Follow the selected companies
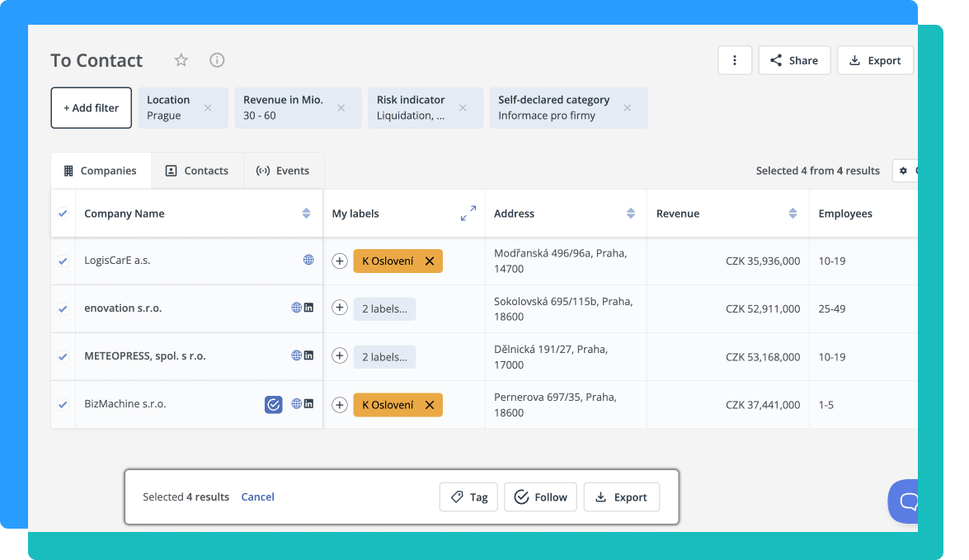The image size is (969, 560). 541,497
